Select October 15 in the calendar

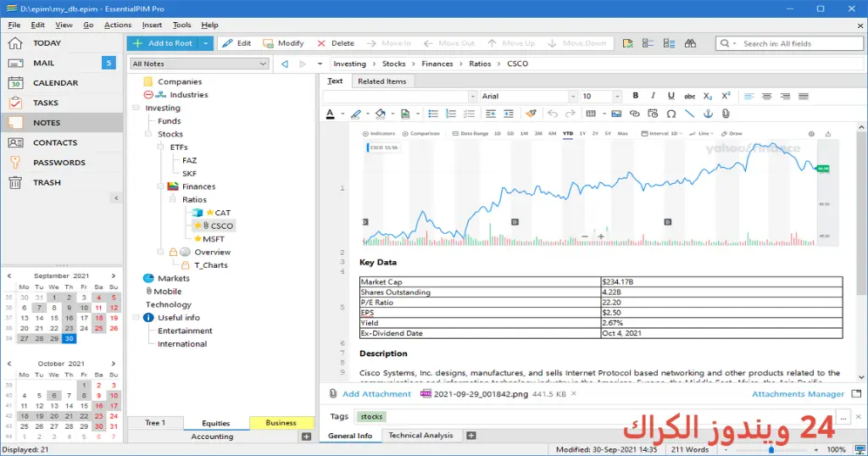click(x=84, y=406)
